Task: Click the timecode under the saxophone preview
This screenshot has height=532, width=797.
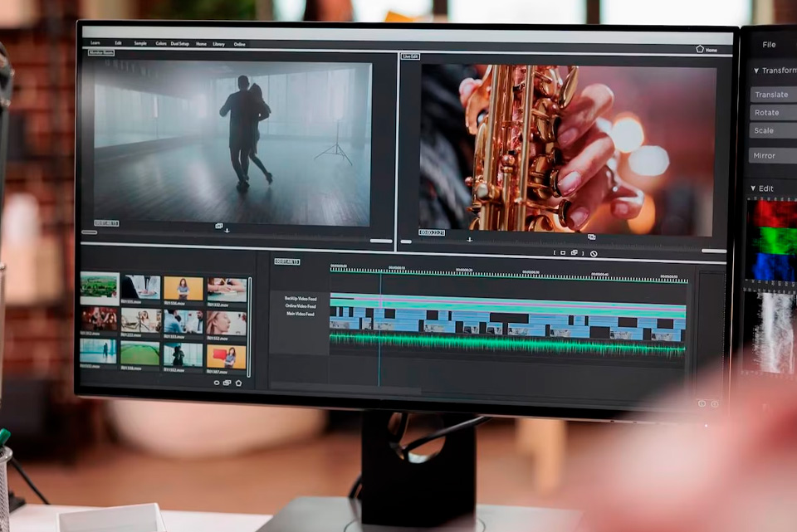Action: click(x=432, y=232)
